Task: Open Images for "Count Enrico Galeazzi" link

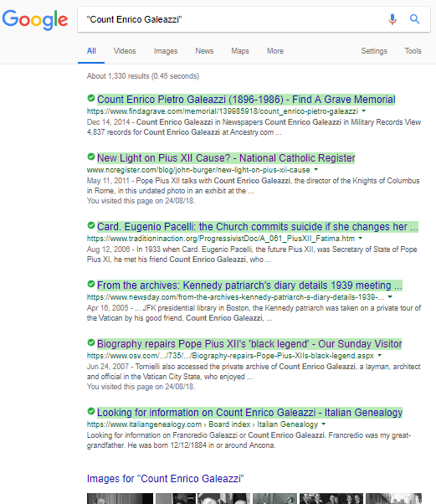Action: [x=165, y=479]
